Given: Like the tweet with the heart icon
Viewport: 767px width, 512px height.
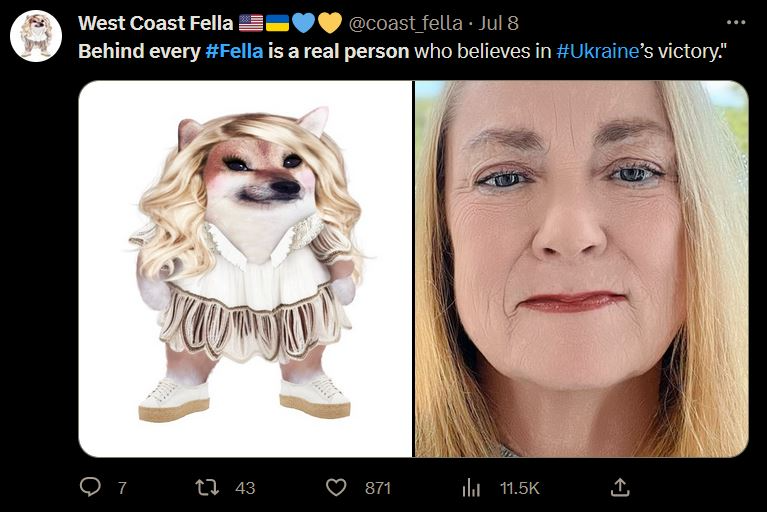Looking at the screenshot, I should [337, 487].
